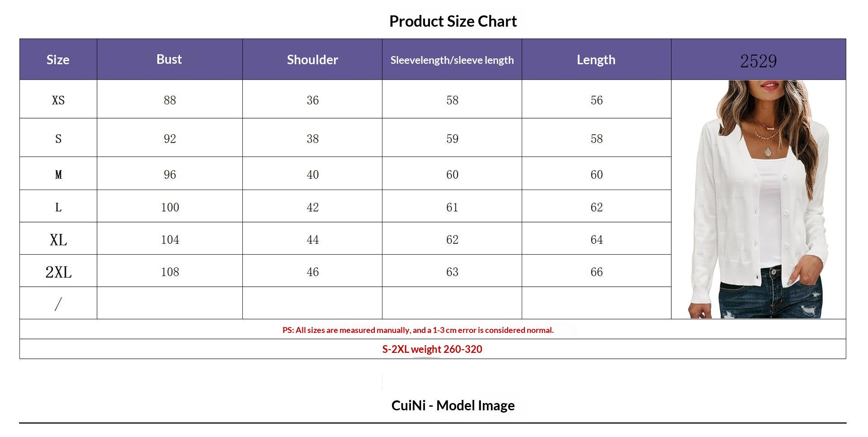The height and width of the screenshot is (437, 868).
Task: Click the 2XL size row label
Action: 58,272
